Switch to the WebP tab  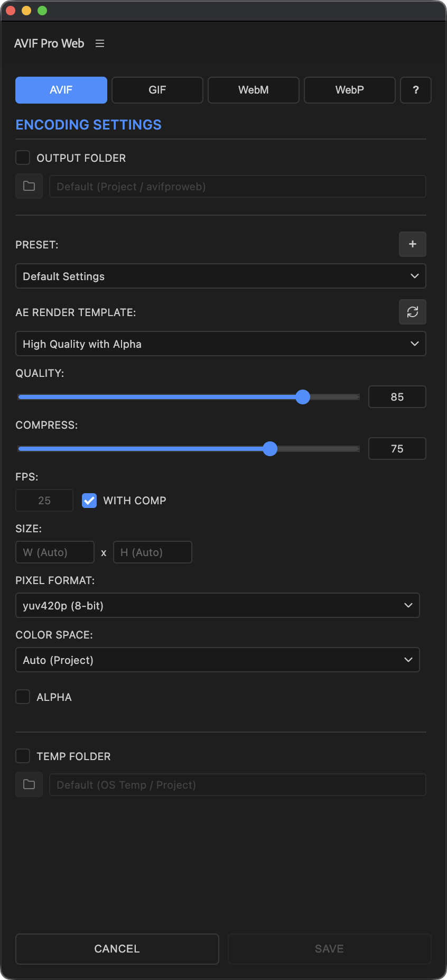(350, 90)
